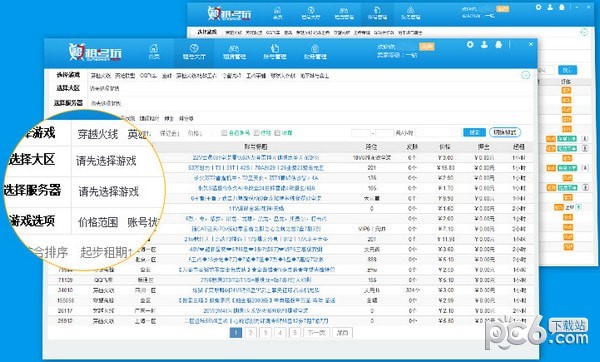Click highlighted fourth nav icon in back window
Viewport: 600px width, 362px height.
click(377, 13)
